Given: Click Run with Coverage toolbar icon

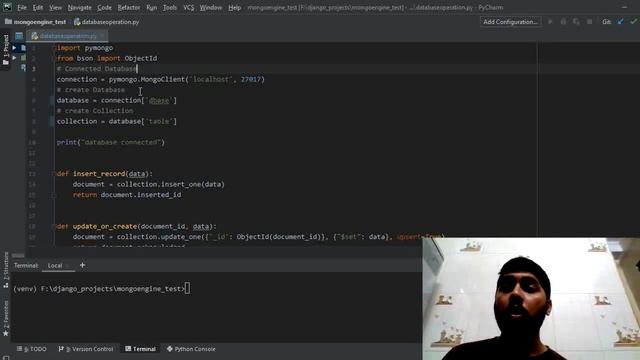Looking at the screenshot, I should point(576,22).
